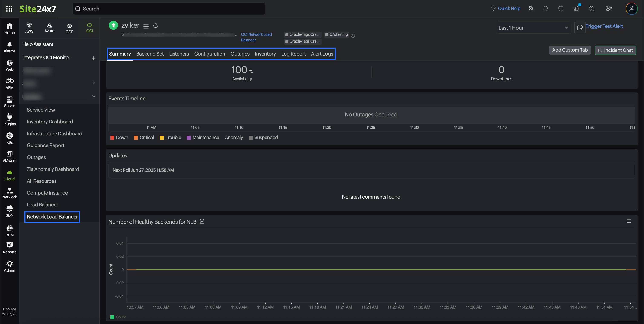Image resolution: width=644 pixels, height=324 pixels.
Task: Open the apps grid launcher icon
Action: pos(9,9)
